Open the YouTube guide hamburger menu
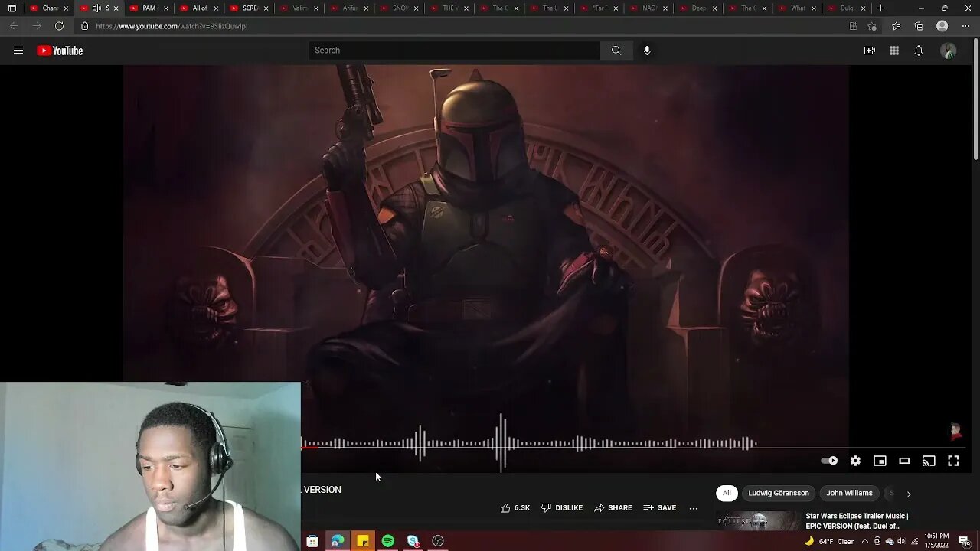The width and height of the screenshot is (980, 551). click(18, 51)
